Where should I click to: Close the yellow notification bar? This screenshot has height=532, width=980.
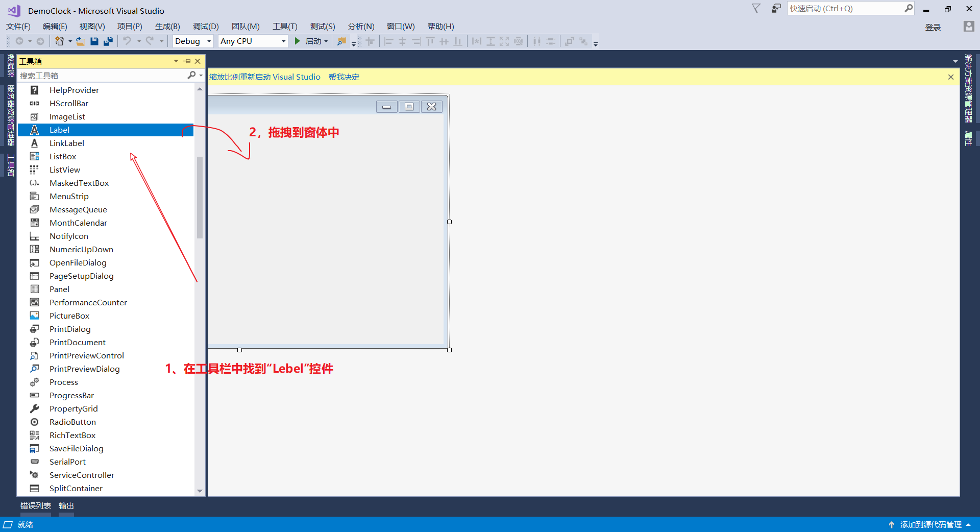tap(951, 77)
